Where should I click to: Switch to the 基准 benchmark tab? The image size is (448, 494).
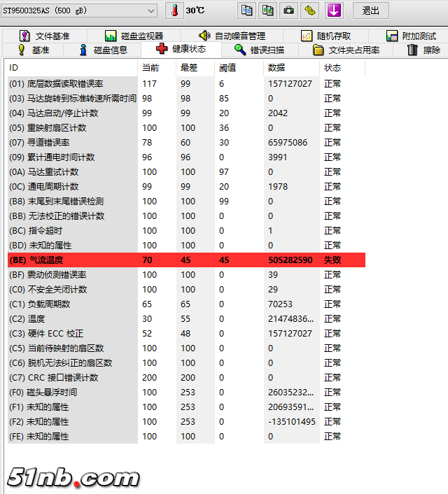pos(34,50)
